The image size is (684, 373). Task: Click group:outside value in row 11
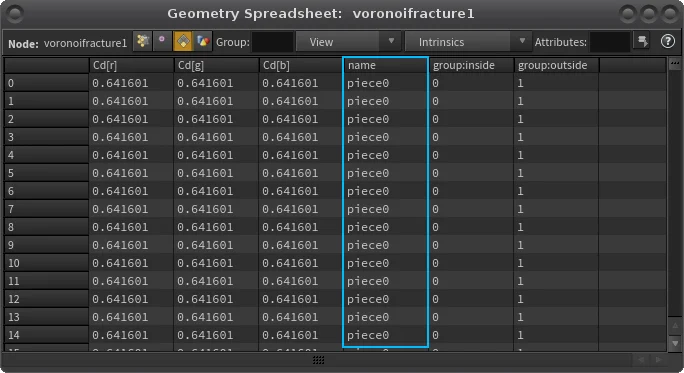pyautogui.click(x=520, y=281)
